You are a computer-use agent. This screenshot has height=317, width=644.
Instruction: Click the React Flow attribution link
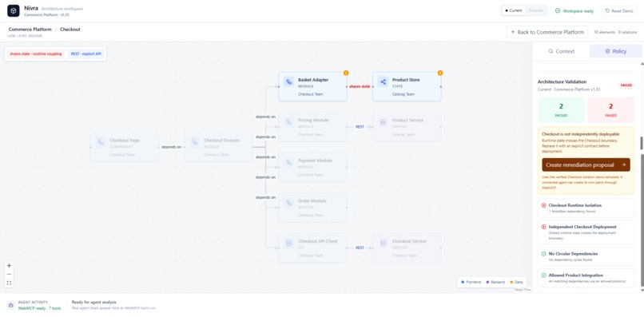(x=523, y=290)
